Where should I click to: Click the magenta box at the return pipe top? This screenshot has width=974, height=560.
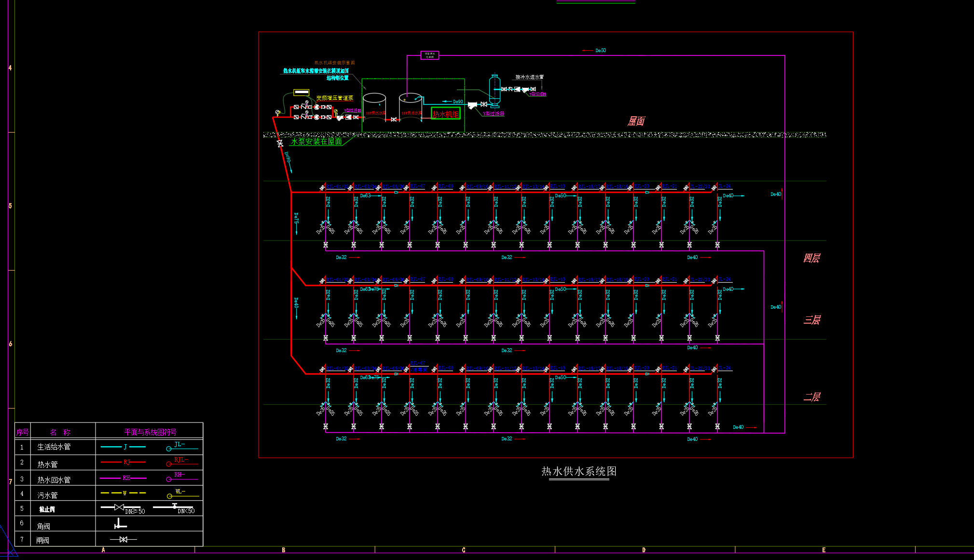(430, 55)
